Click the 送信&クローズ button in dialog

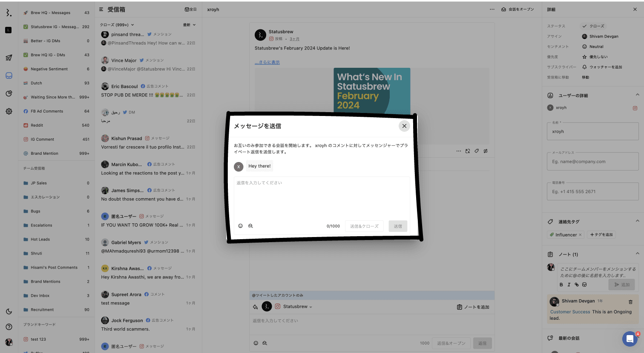(364, 226)
